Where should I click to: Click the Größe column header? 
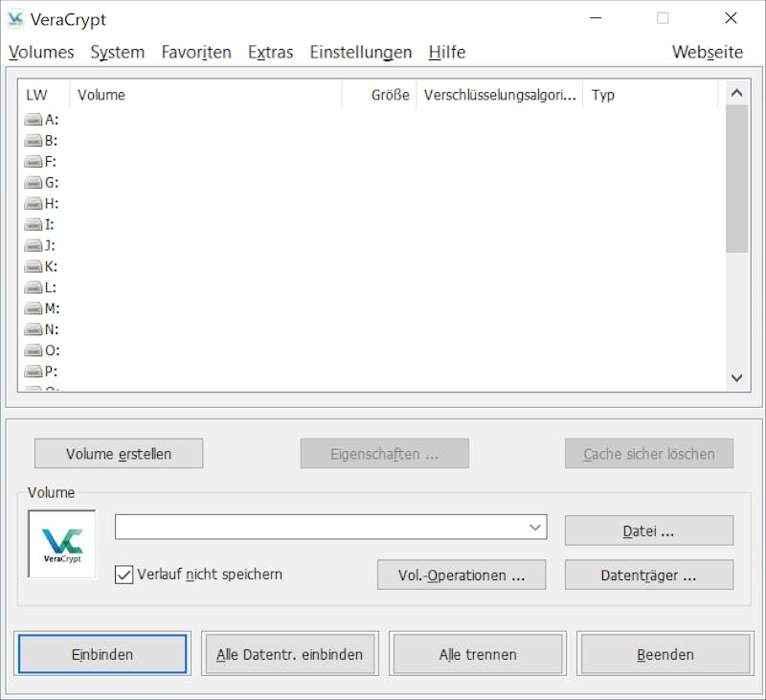tap(379, 95)
